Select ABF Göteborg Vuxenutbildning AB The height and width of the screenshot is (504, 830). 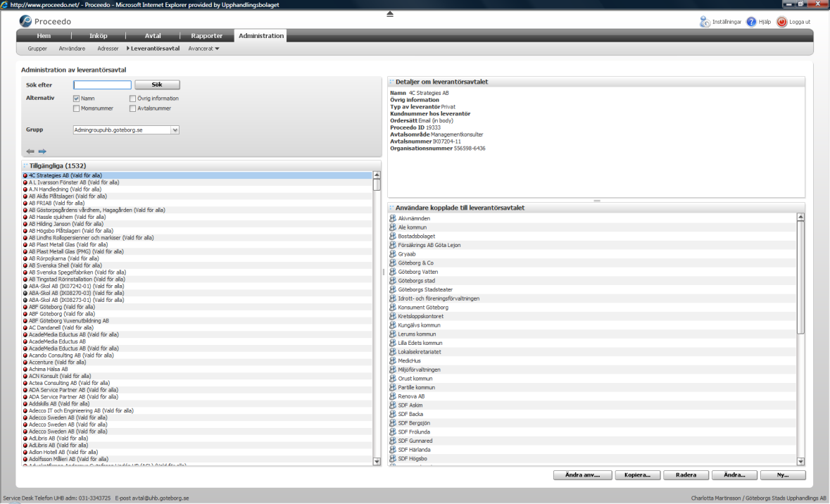tap(197, 321)
